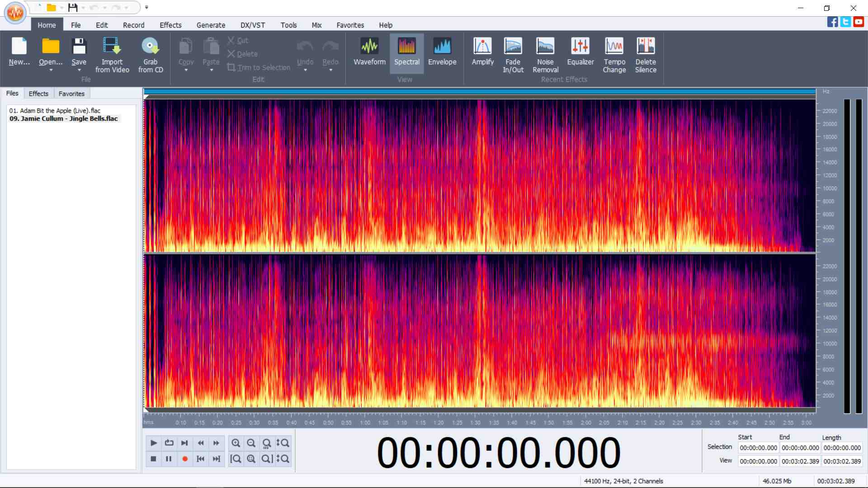Open Customize Quick Access Toolbar dropdown
This screenshot has width=868, height=488.
click(146, 7)
